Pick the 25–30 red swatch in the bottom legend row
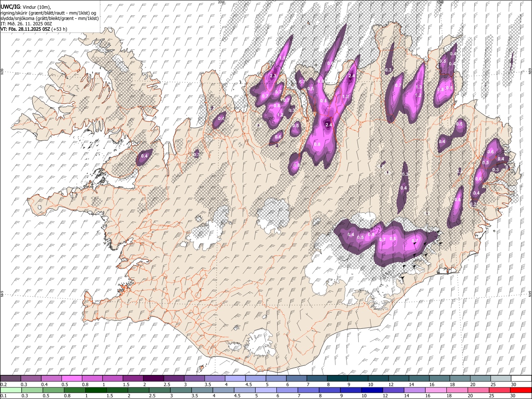Image resolution: width=532 pixels, height=399 pixels. tap(500, 390)
